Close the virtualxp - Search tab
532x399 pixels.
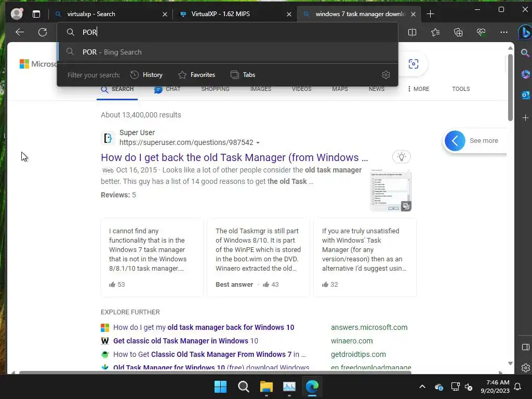[x=165, y=14]
